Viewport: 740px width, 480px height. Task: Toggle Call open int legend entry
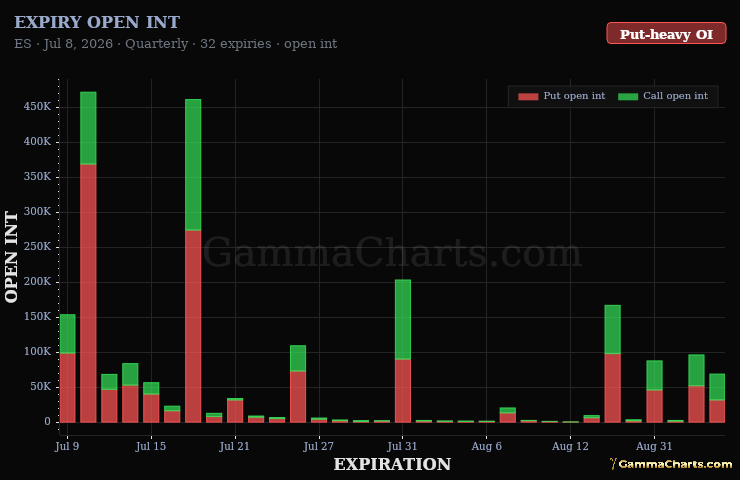pos(663,96)
